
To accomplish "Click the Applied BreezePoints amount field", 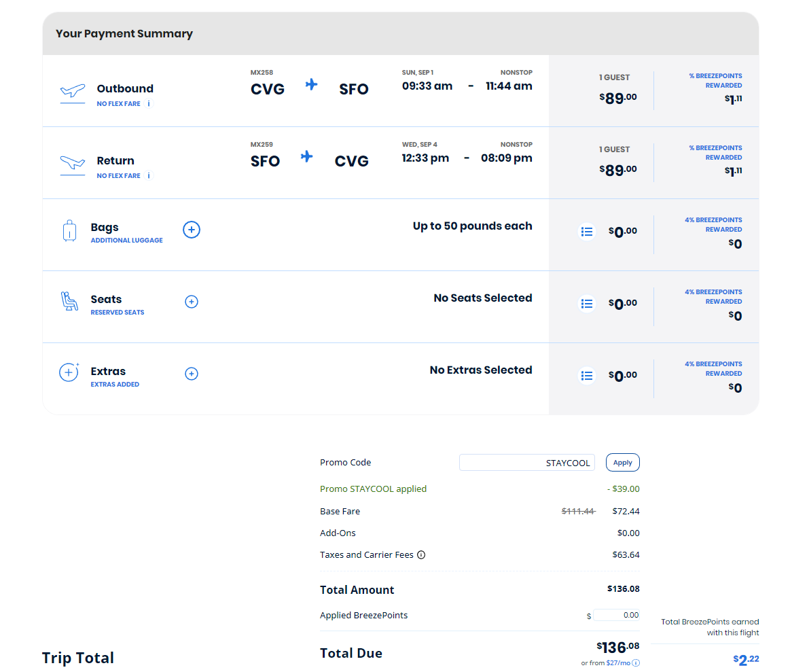I will point(616,616).
